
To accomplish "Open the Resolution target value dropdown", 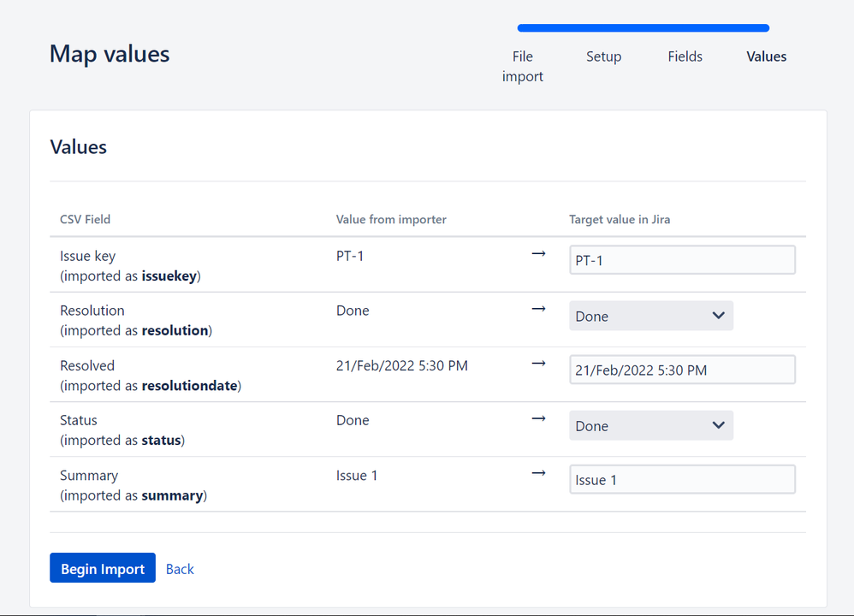I will (651, 316).
